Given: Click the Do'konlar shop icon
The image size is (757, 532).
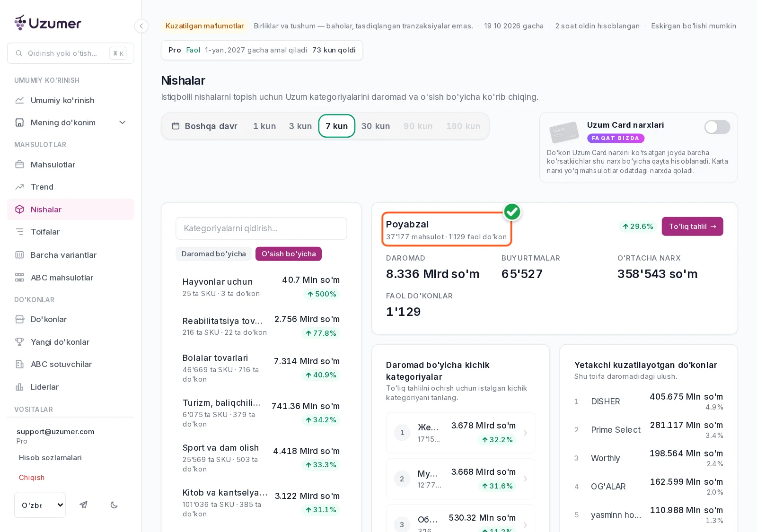Looking at the screenshot, I should 19,319.
